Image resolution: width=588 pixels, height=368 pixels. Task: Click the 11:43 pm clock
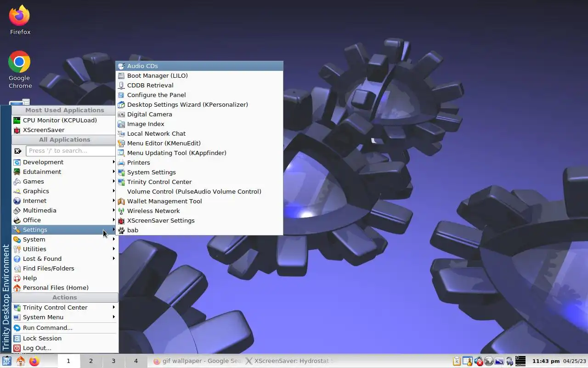pyautogui.click(x=546, y=361)
